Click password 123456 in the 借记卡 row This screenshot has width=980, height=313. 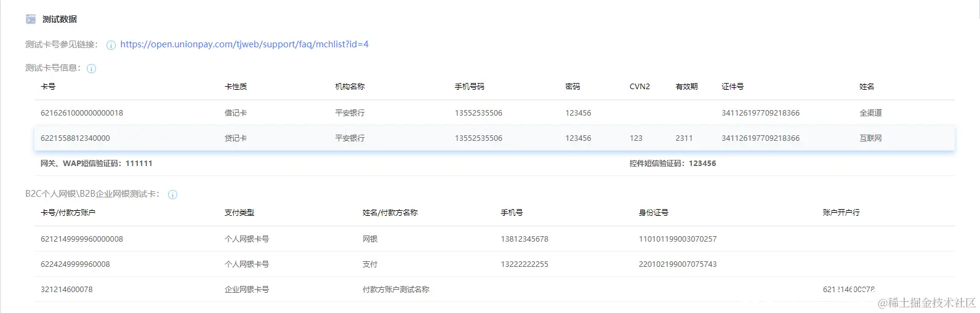click(x=578, y=113)
